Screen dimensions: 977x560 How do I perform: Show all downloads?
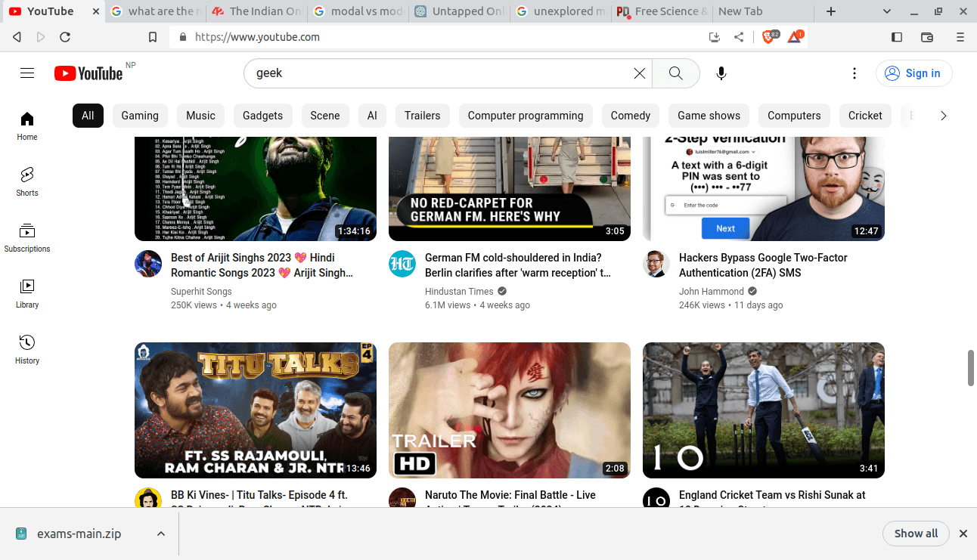click(x=916, y=534)
